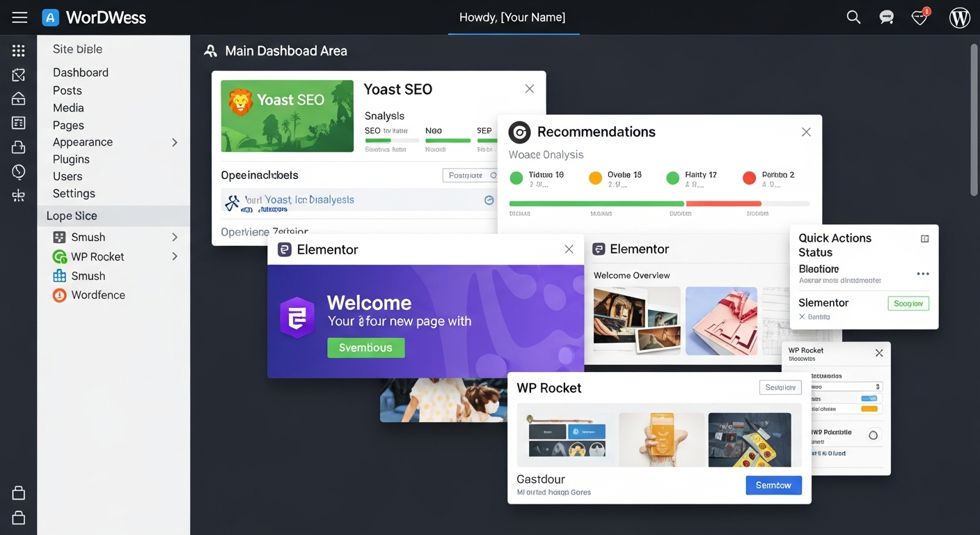
Task: Toggle the blue switch in WP Rocket panel
Action: tap(869, 398)
